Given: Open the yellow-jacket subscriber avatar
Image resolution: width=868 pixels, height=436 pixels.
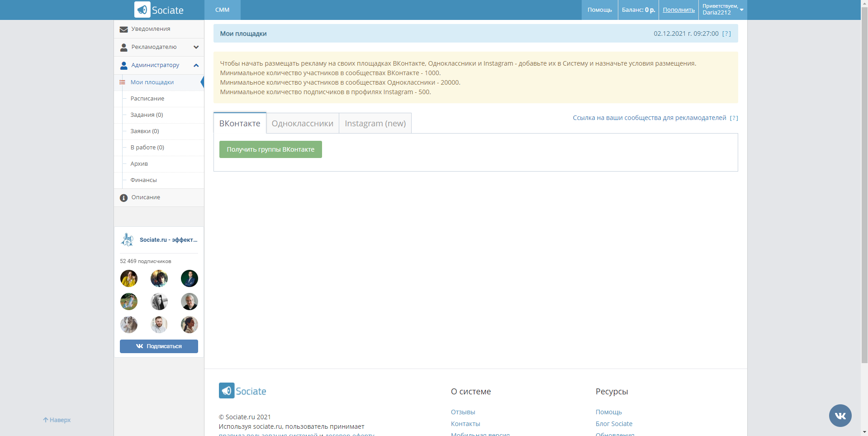Looking at the screenshot, I should [x=129, y=278].
